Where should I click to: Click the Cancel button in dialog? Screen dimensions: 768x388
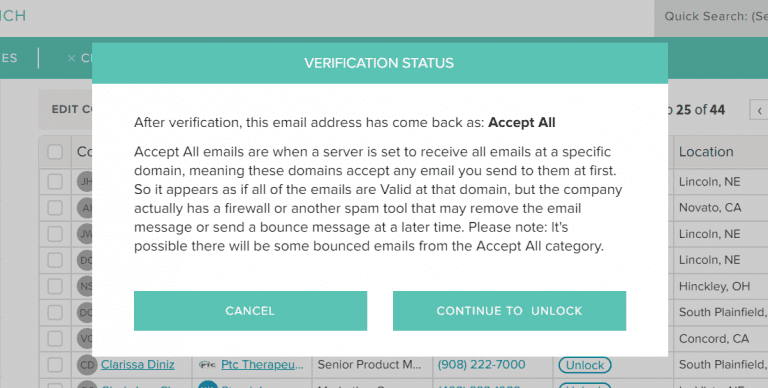(250, 311)
